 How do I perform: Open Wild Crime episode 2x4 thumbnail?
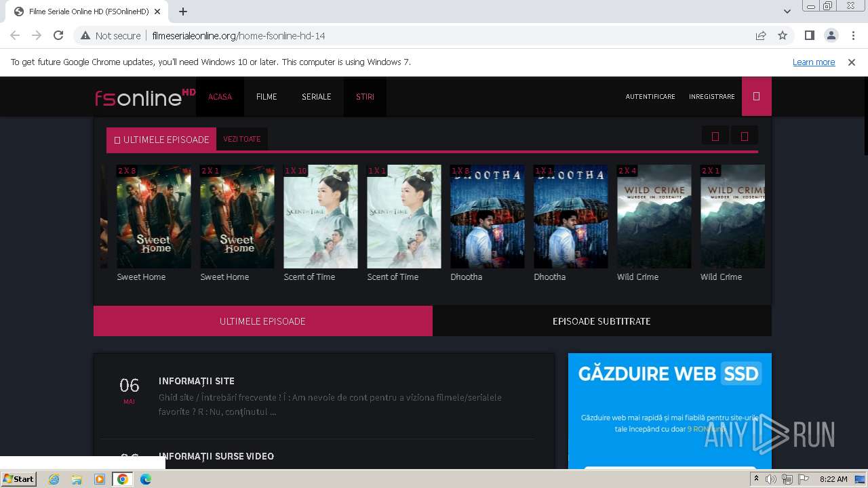(x=654, y=216)
